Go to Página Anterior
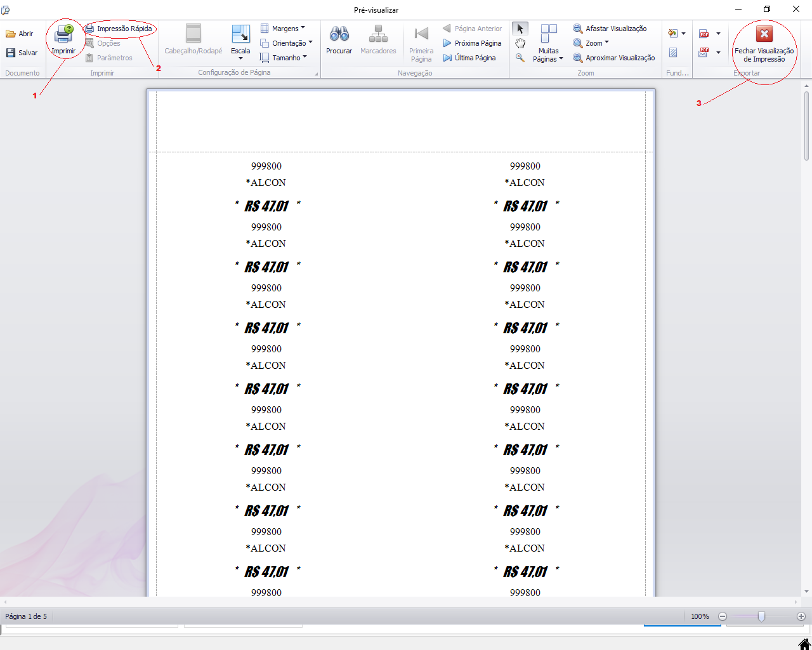Screen dimensions: 812x650 point(472,29)
